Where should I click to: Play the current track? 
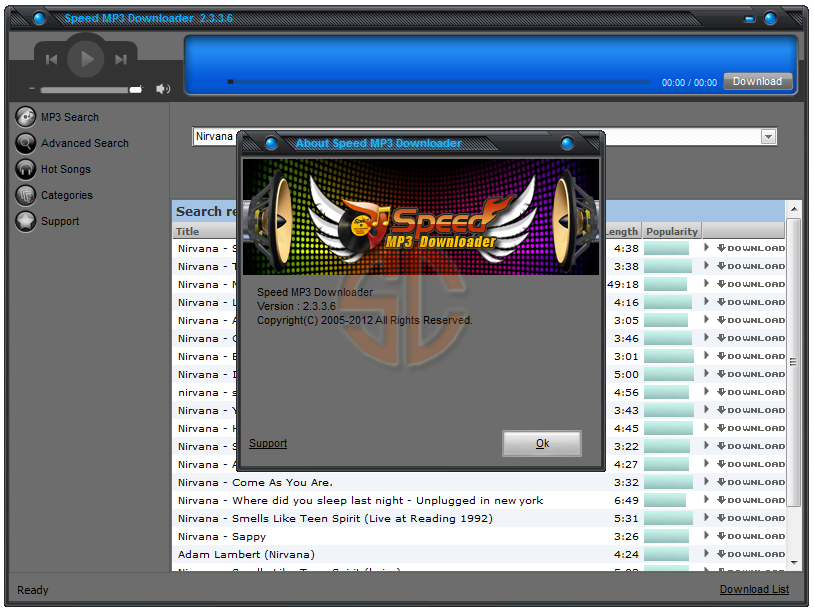86,59
